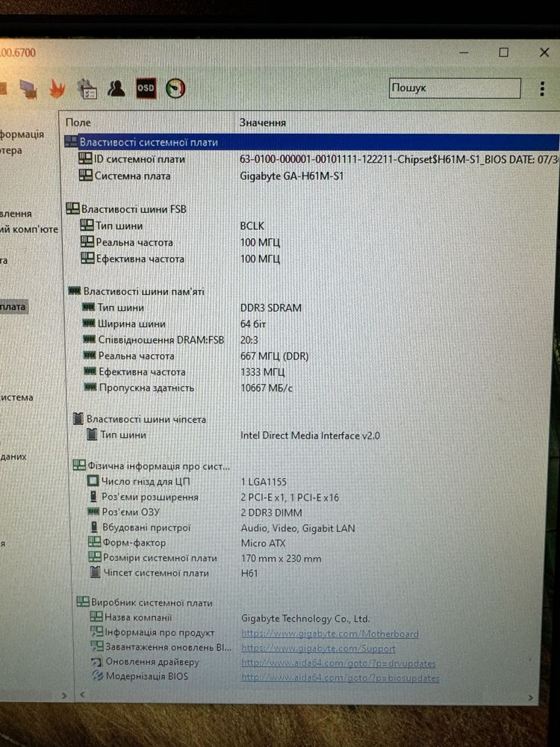This screenshot has width=560, height=747.
Task: Click the DDR3 SDRAM value
Action: 270,309
